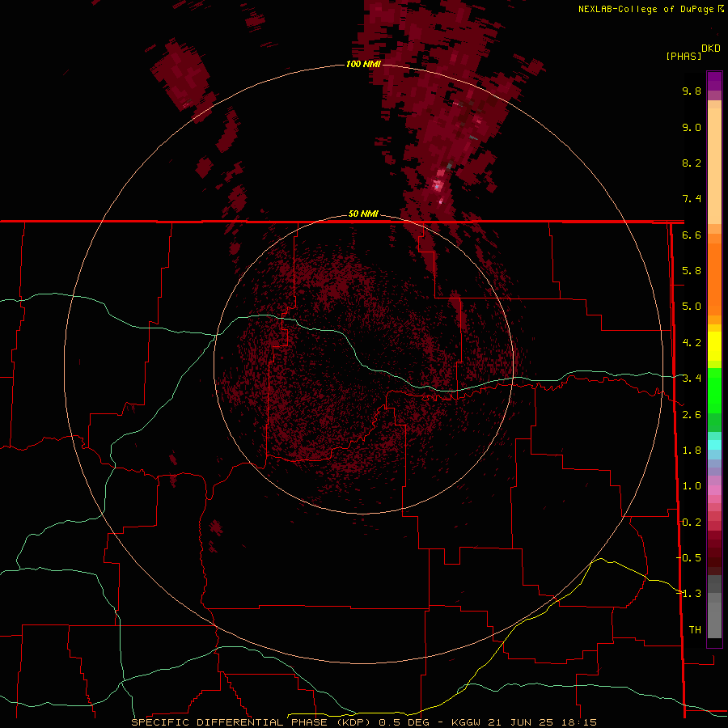The height and width of the screenshot is (728, 728).
Task: Click the 8.2 color scale value
Action: click(692, 163)
